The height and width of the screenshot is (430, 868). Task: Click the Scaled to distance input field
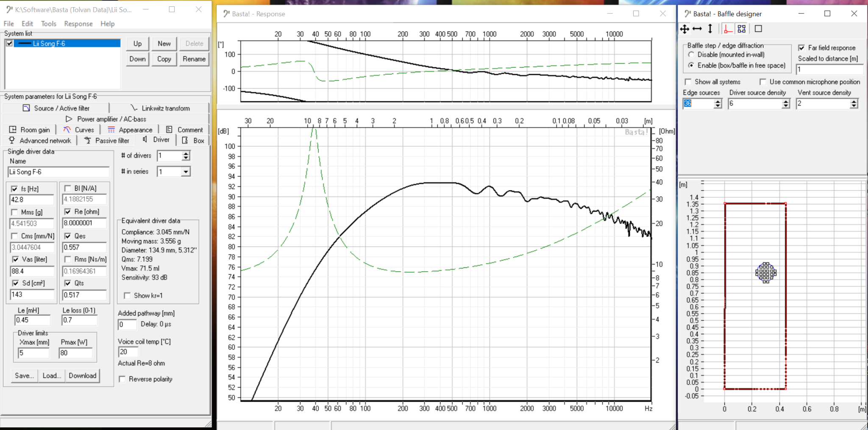click(830, 69)
